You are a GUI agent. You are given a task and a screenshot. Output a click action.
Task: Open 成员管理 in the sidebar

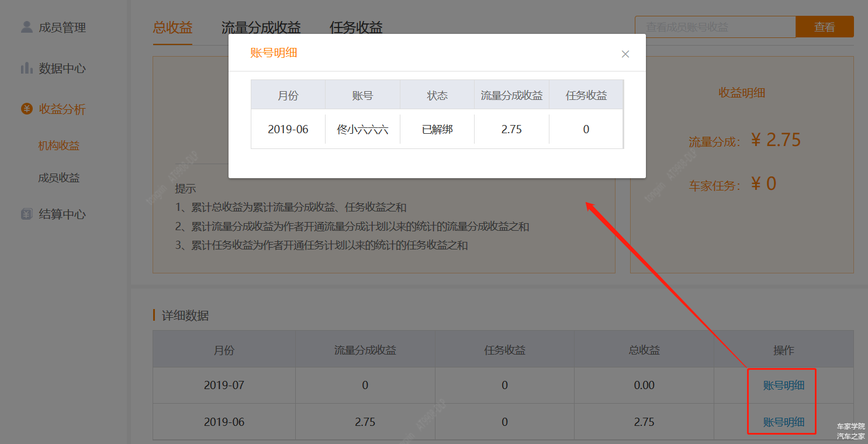(x=62, y=27)
